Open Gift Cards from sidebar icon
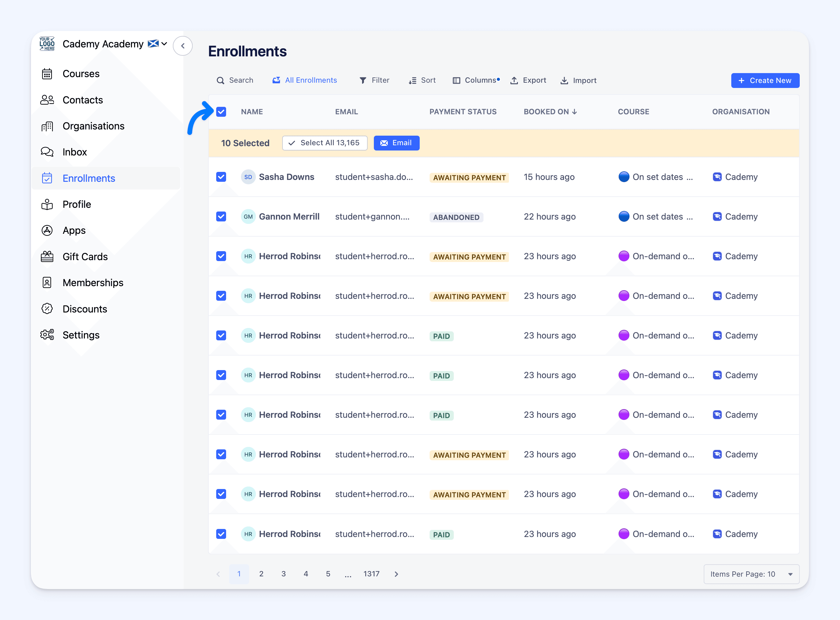 coord(47,257)
